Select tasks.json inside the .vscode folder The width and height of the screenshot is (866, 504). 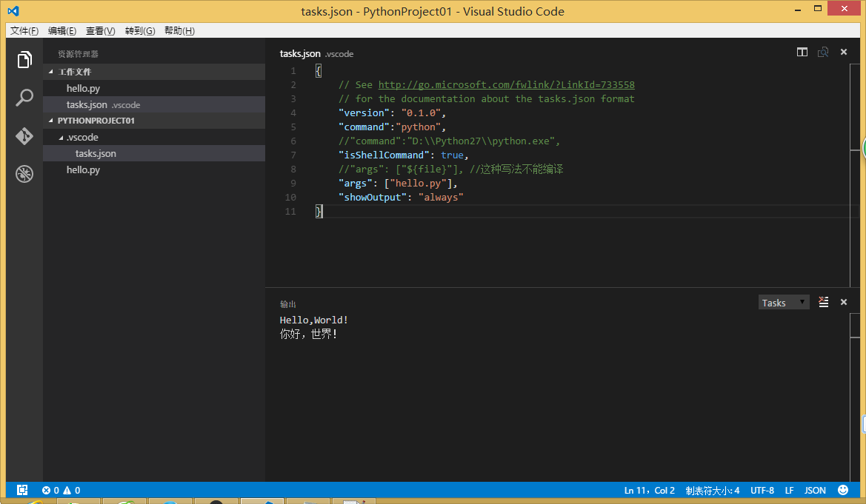(154, 153)
